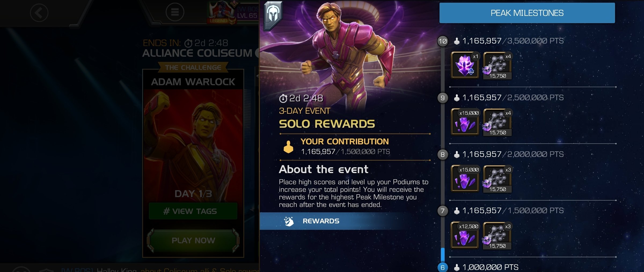Tap milestone 8 x15,000 shards reward

465,179
